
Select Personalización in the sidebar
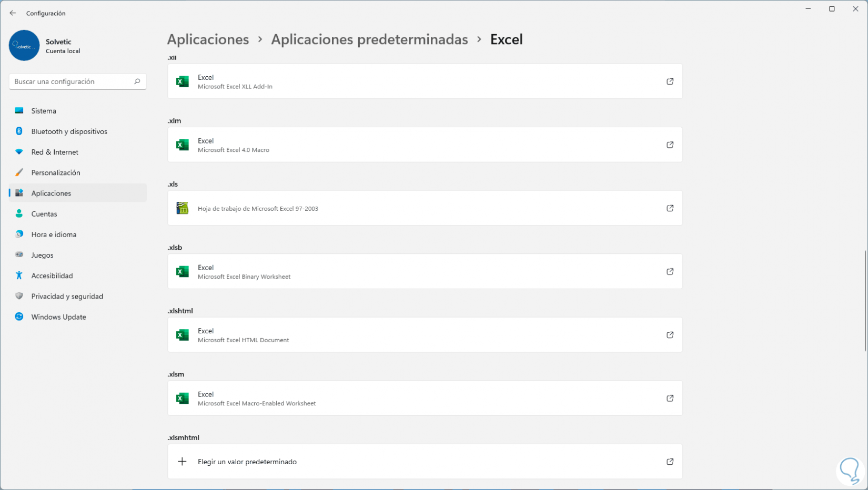coord(56,173)
